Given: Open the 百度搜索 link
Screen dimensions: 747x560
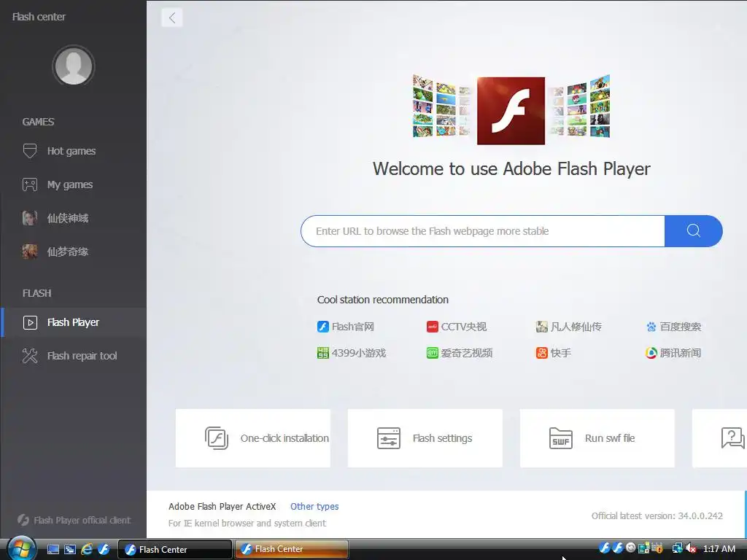Looking at the screenshot, I should coord(673,327).
